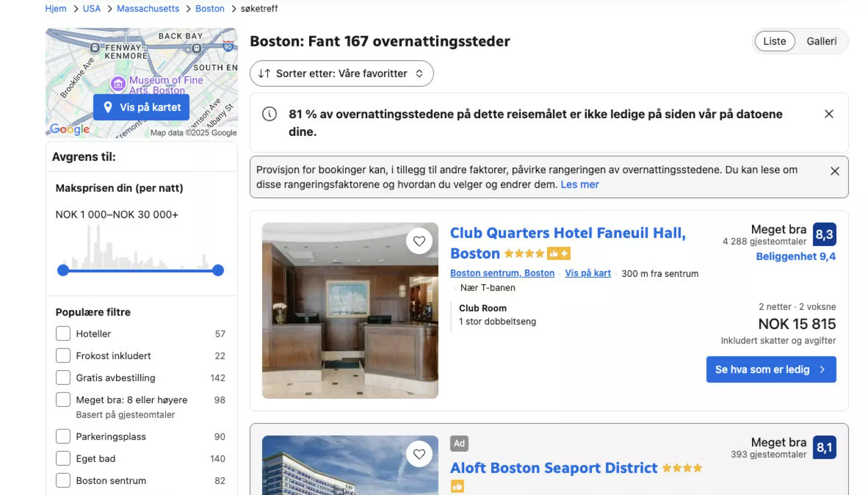The image size is (868, 495).
Task: Click the preferred partner thumbs-up badge
Action: tap(558, 254)
